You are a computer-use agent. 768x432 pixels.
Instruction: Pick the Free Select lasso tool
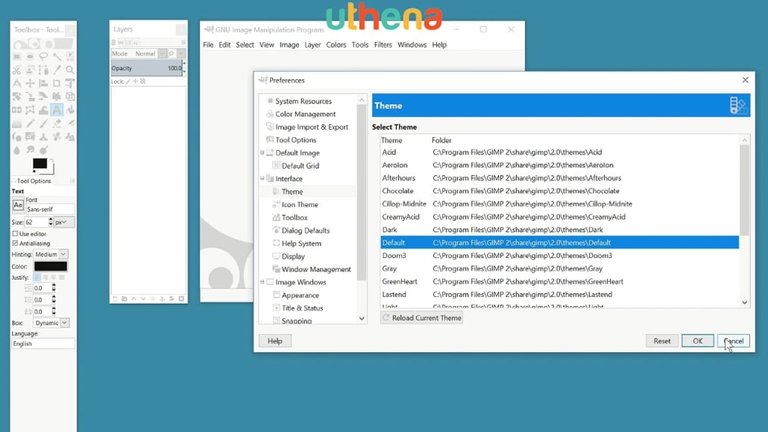pos(43,56)
